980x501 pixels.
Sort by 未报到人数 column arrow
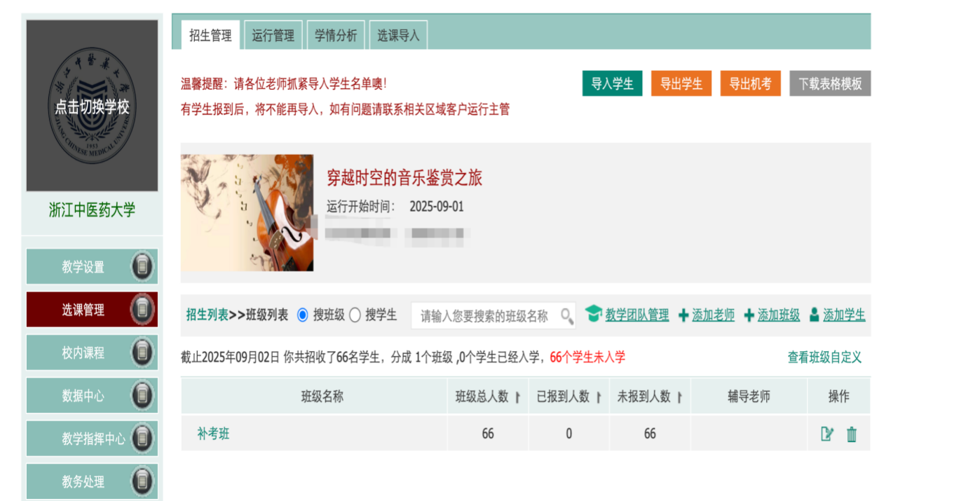pyautogui.click(x=680, y=397)
